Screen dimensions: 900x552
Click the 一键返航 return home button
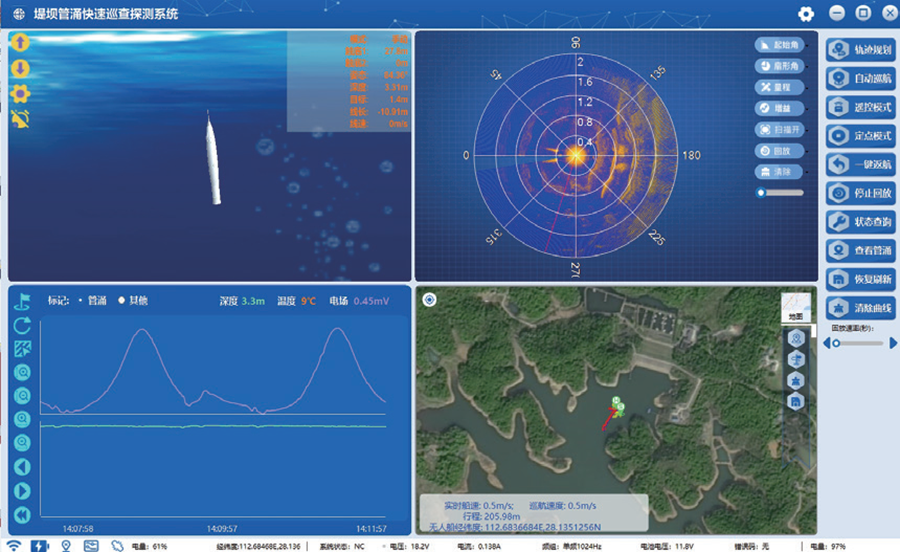(x=860, y=164)
